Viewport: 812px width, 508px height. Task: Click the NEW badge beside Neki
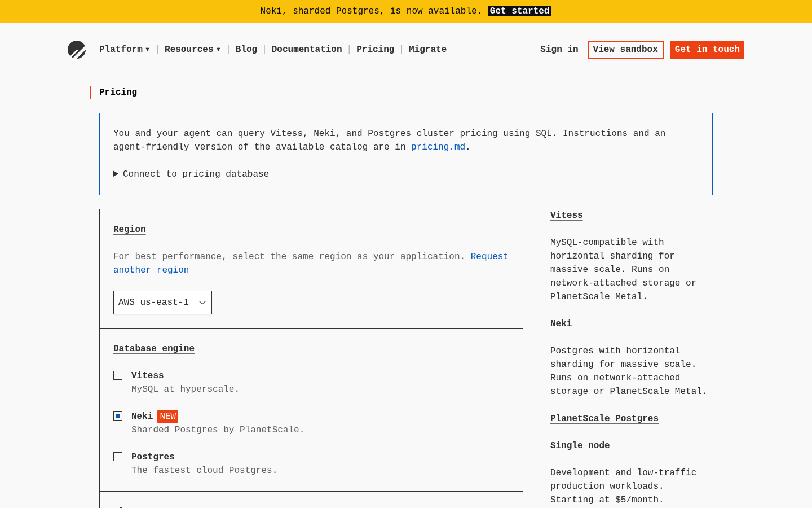tap(167, 416)
